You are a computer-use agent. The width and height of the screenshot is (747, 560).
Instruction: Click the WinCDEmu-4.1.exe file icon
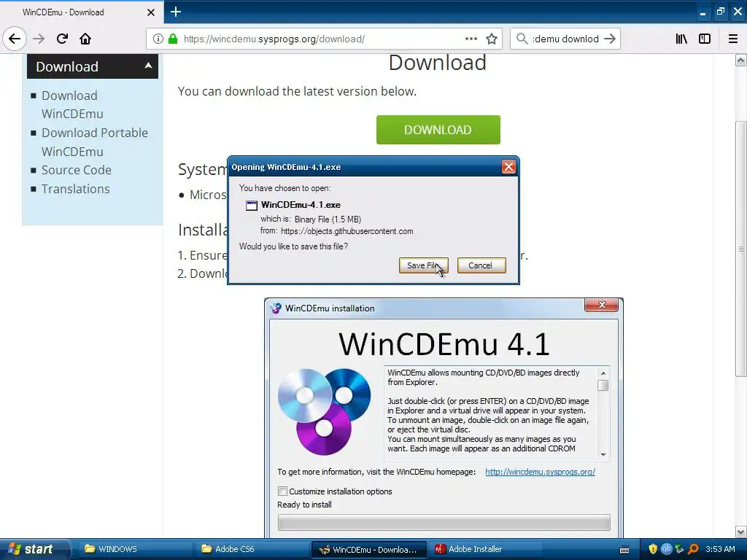click(x=251, y=205)
